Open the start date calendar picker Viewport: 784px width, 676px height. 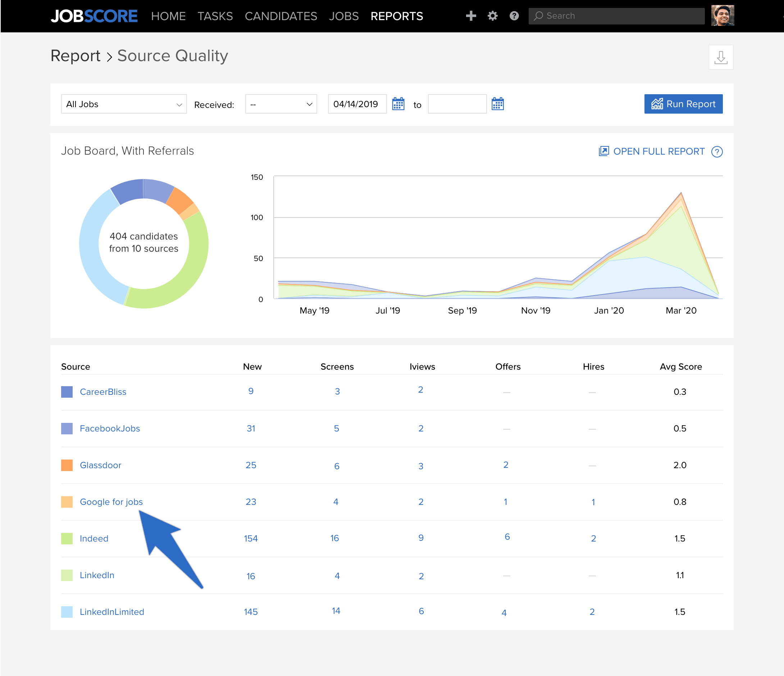398,104
